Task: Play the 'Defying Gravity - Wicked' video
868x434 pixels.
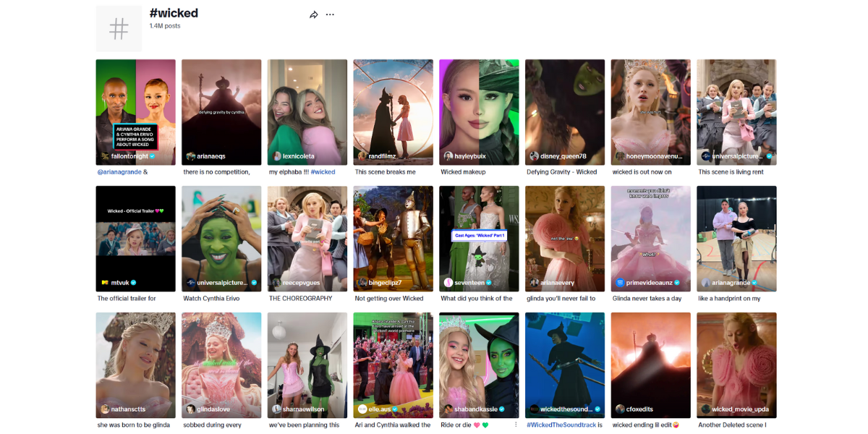Action: tap(565, 112)
